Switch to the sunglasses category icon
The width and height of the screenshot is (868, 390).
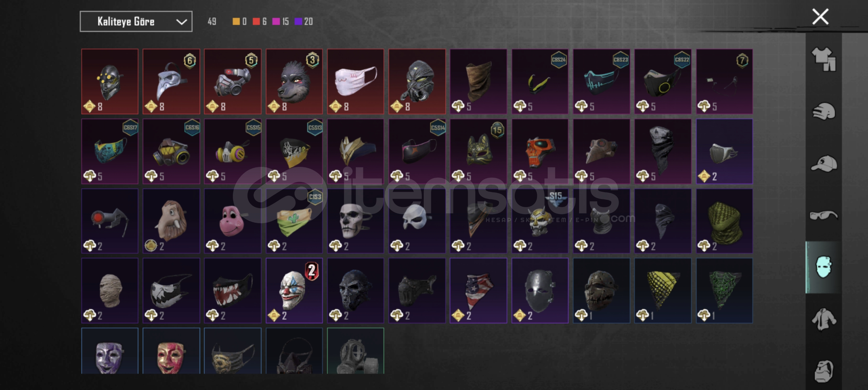(x=824, y=216)
